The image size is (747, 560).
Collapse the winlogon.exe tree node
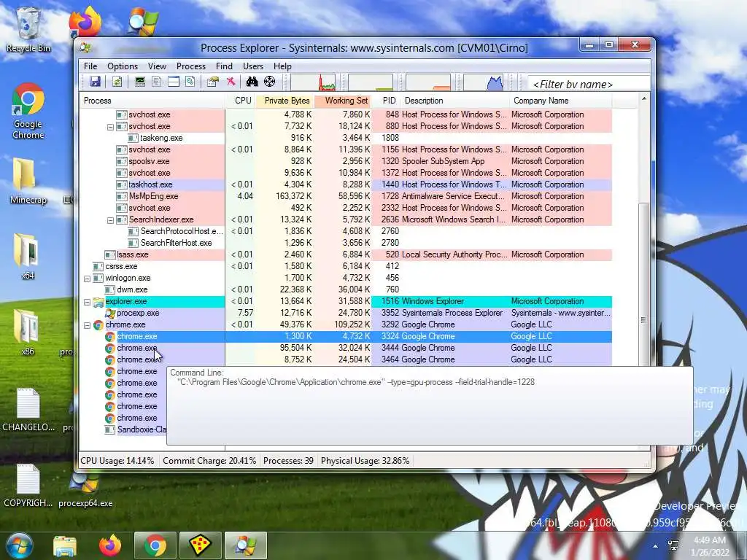[88, 279]
